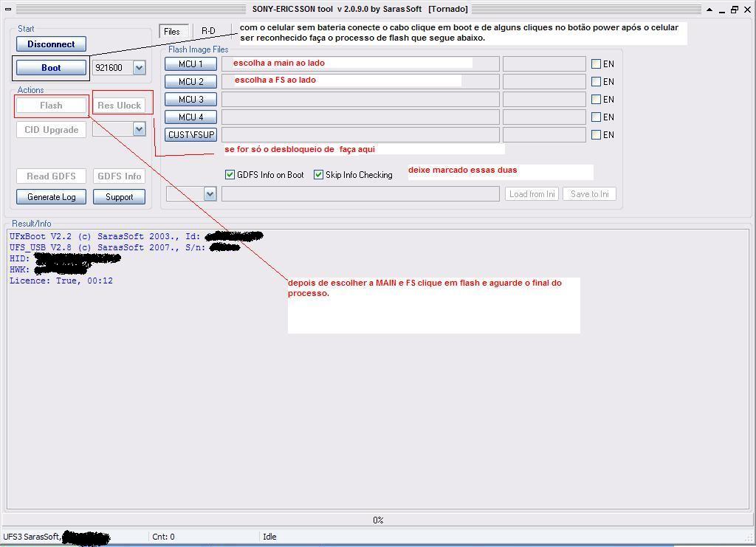Click Save to Ini
756x547 pixels.
click(x=589, y=193)
